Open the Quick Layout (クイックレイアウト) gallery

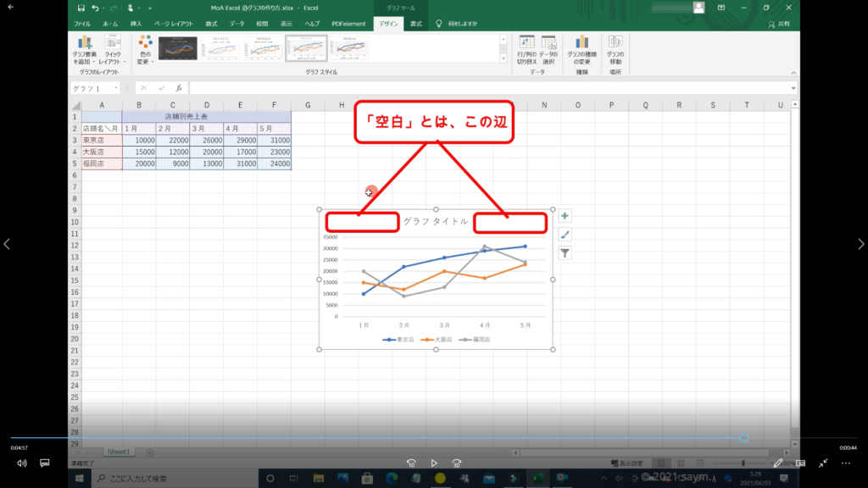[x=112, y=50]
